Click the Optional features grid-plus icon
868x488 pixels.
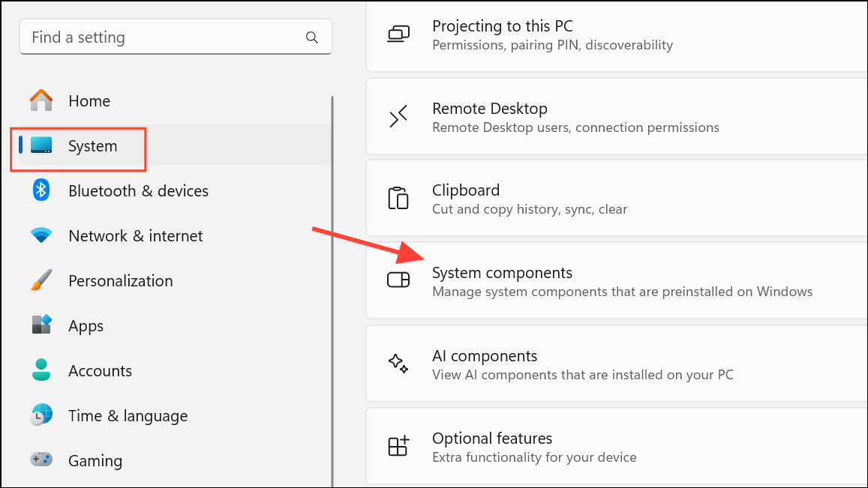pos(398,446)
